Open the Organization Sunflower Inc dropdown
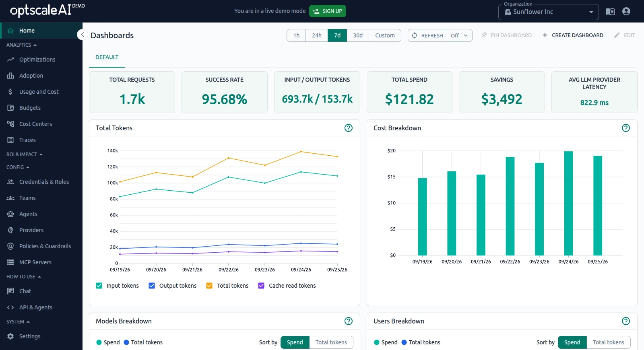Screen dimensions: 644x350 [549, 12]
